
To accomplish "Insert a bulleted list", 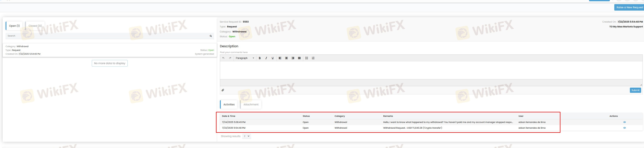I will [x=307, y=58].
